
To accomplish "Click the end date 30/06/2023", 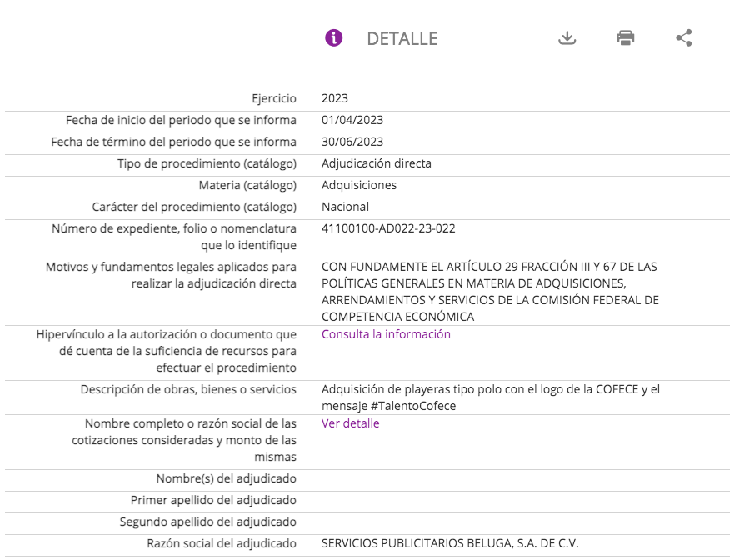I will tap(352, 142).
